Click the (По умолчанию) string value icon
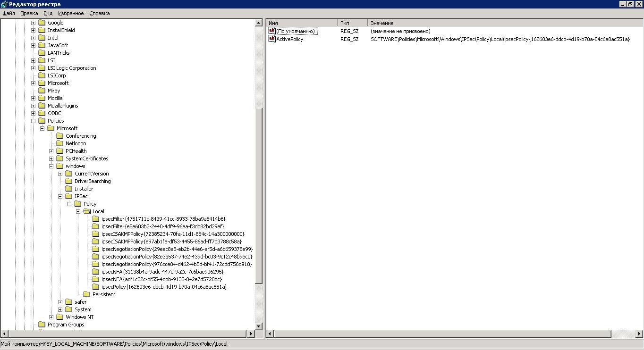Image resolution: width=644 pixels, height=350 pixels. [x=272, y=31]
